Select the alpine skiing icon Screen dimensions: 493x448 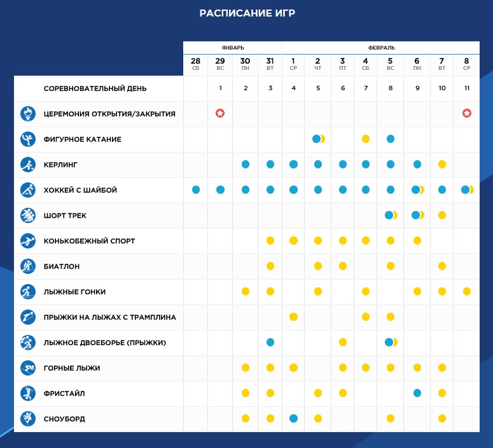click(27, 368)
